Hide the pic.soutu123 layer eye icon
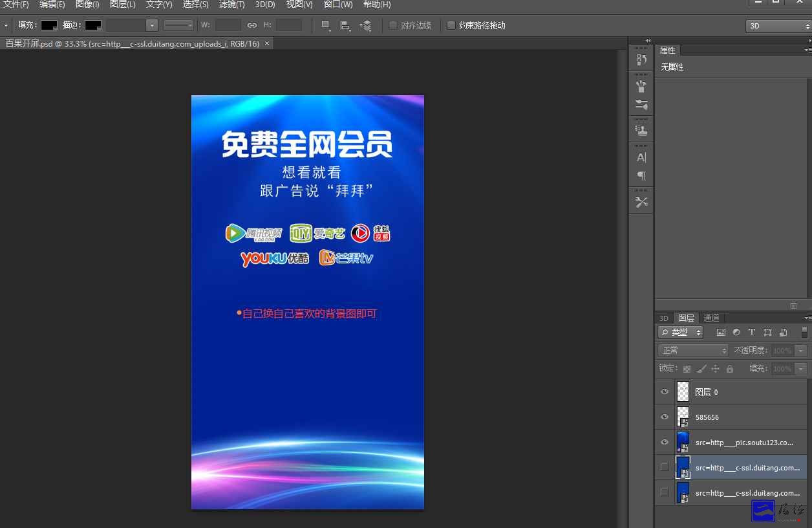The width and height of the screenshot is (812, 528). tap(664, 442)
